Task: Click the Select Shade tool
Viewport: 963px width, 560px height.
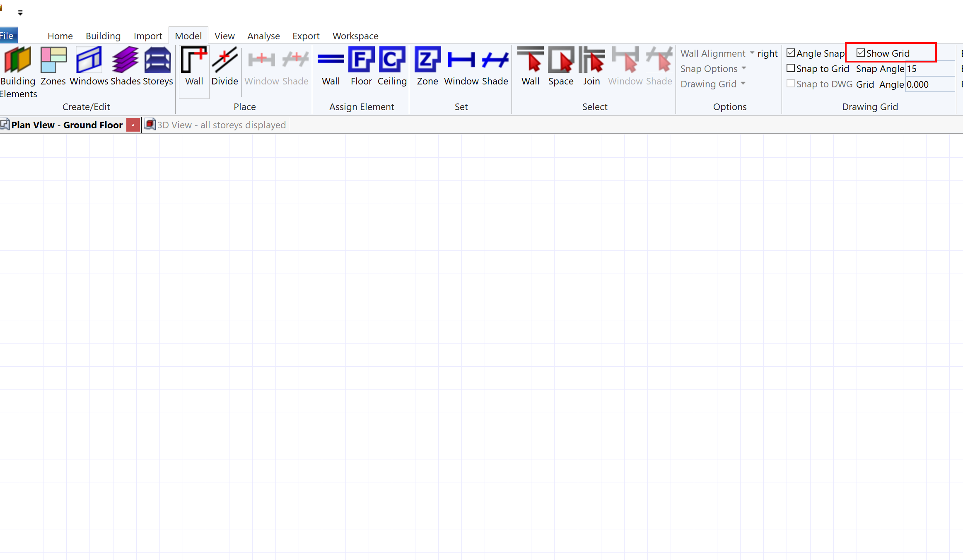Action: (x=659, y=66)
